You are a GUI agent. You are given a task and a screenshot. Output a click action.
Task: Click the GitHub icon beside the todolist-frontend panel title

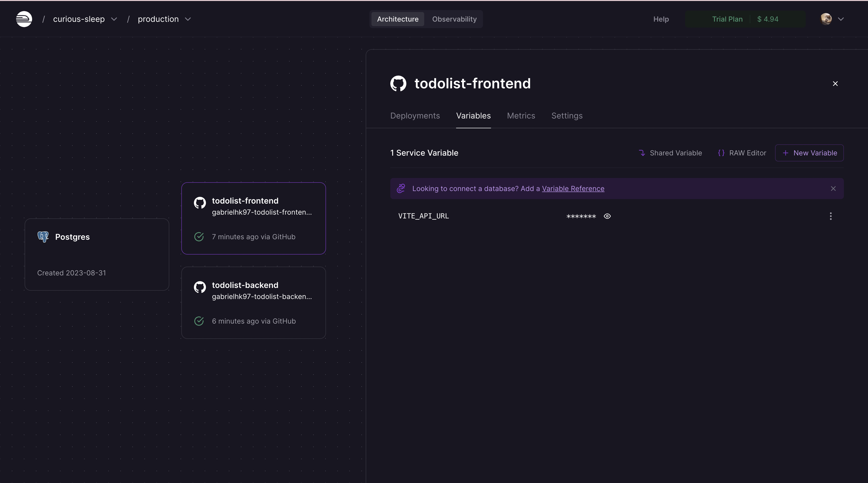(x=399, y=84)
